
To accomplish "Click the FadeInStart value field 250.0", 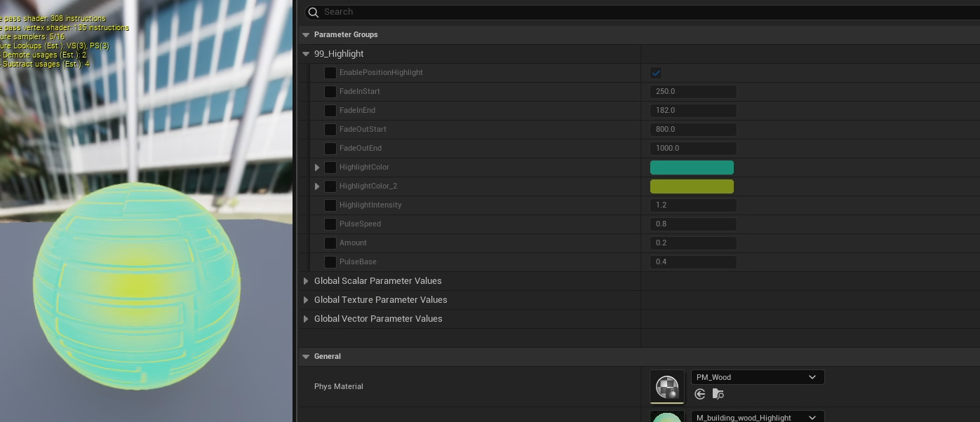I will click(x=693, y=92).
